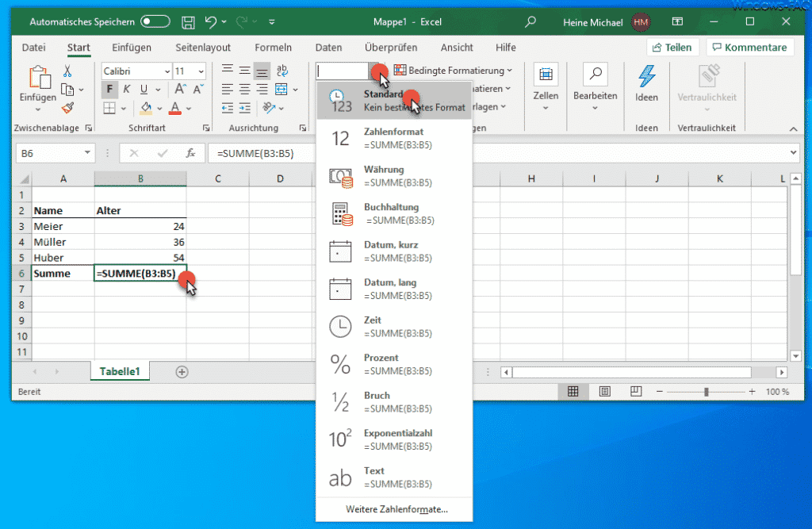Switch to Normal view icon

click(573, 392)
